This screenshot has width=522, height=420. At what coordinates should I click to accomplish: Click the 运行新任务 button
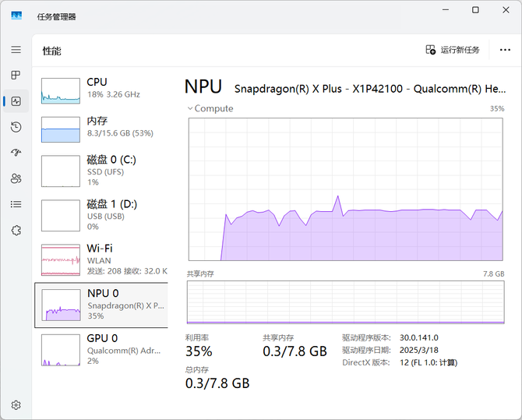tap(453, 50)
